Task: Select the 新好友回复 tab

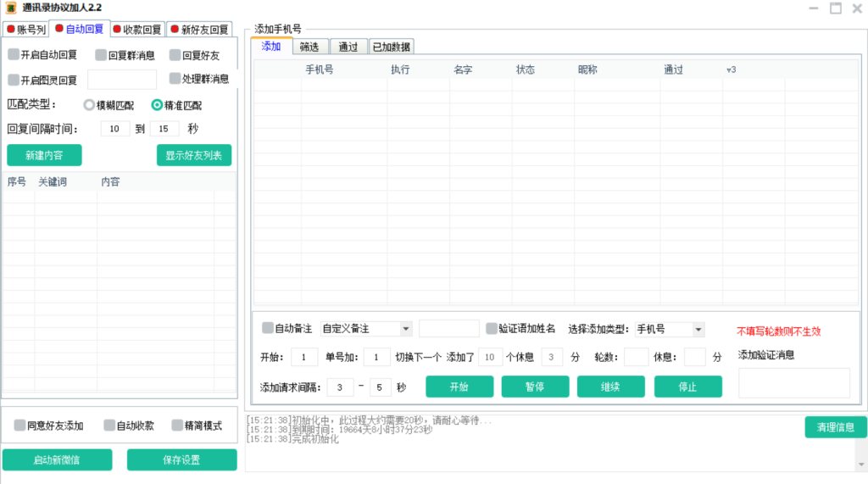Action: [198, 30]
